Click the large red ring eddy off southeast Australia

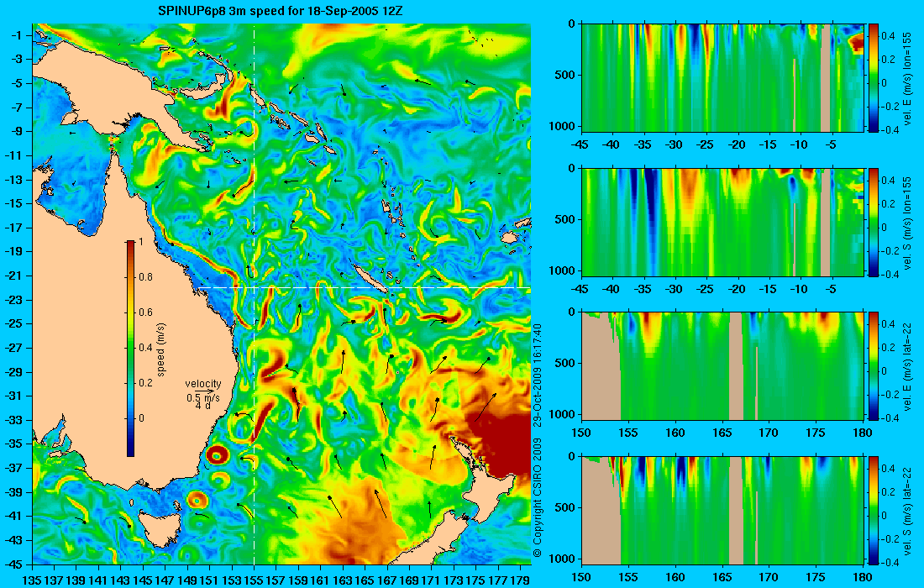pos(217,454)
